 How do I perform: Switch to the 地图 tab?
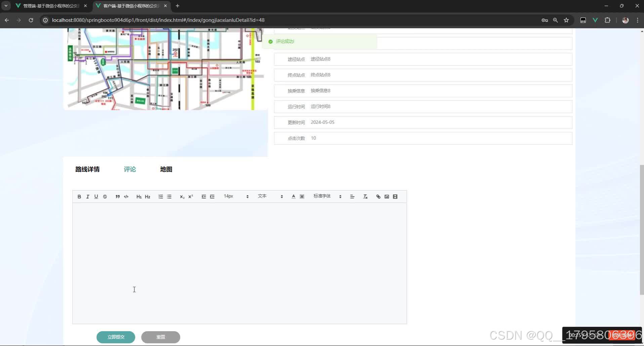pyautogui.click(x=166, y=169)
